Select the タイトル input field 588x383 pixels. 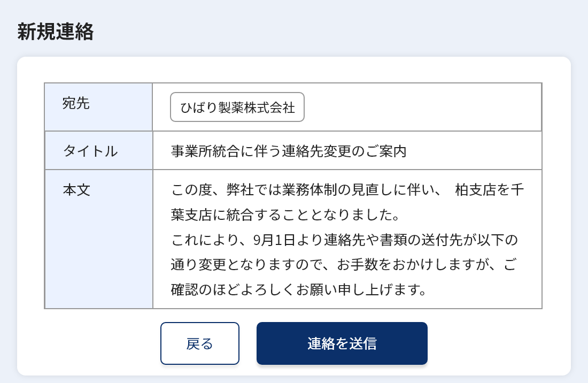[x=347, y=151]
